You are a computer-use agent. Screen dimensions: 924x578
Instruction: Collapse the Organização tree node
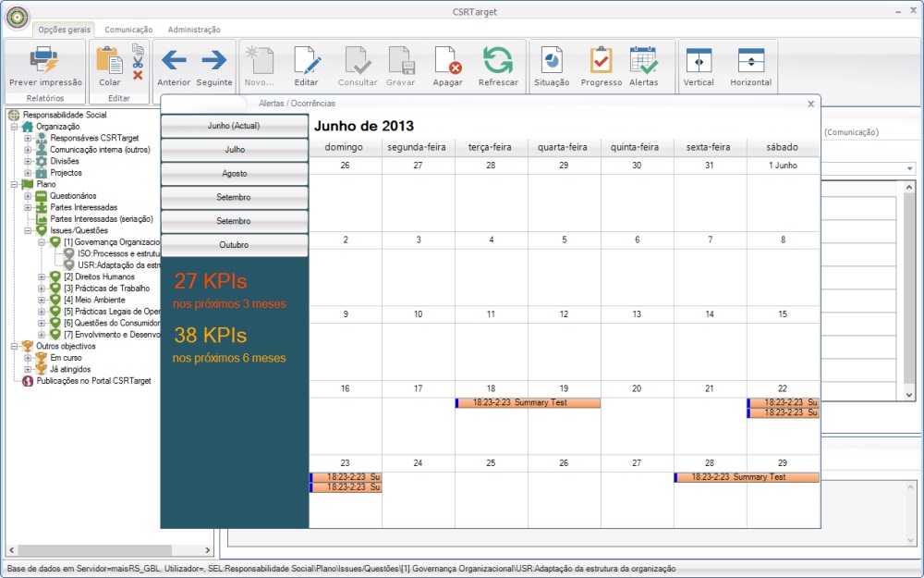click(x=15, y=127)
